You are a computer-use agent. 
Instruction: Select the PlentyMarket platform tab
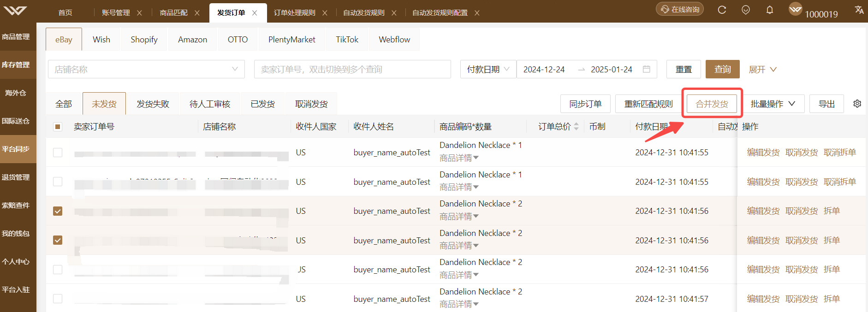(x=292, y=39)
